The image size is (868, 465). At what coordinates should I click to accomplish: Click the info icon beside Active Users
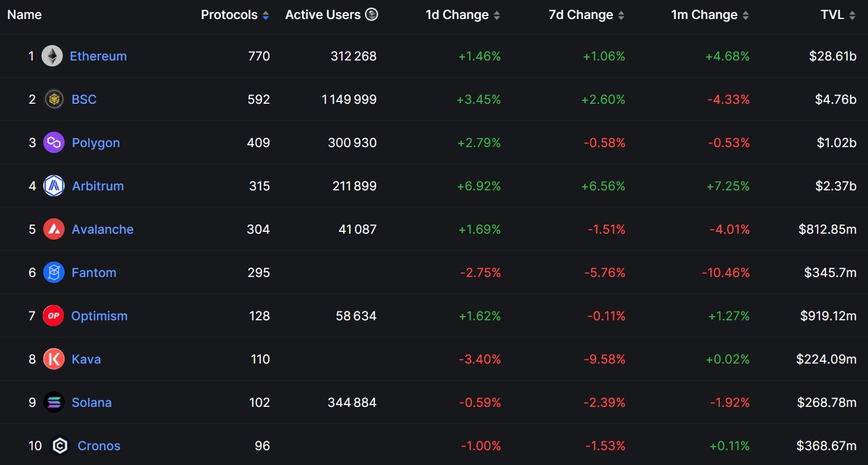click(x=371, y=14)
